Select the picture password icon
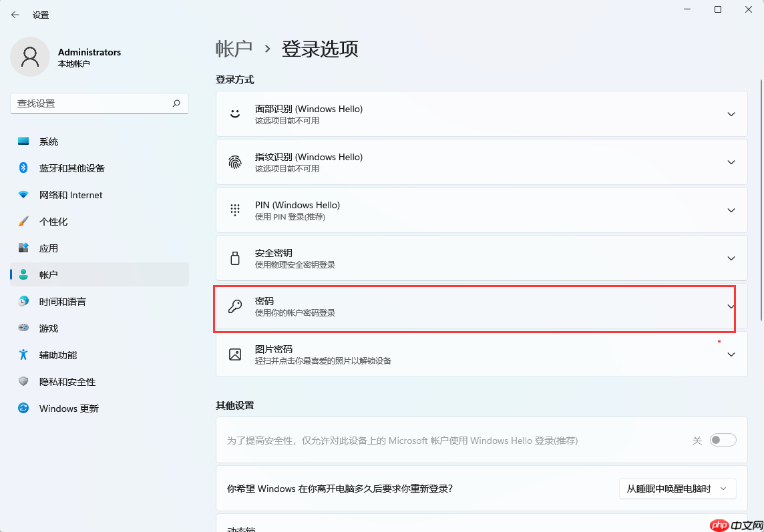This screenshot has width=764, height=532. (x=234, y=354)
